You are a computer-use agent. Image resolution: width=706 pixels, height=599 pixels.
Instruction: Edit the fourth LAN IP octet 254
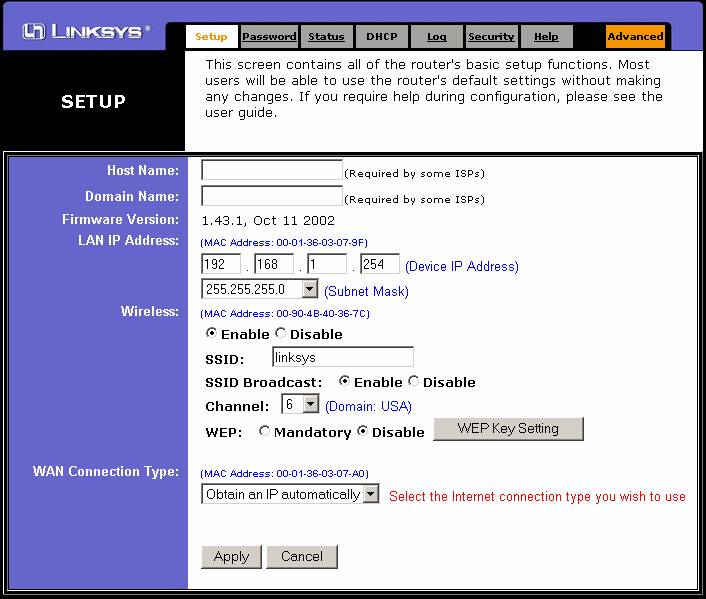coord(380,263)
